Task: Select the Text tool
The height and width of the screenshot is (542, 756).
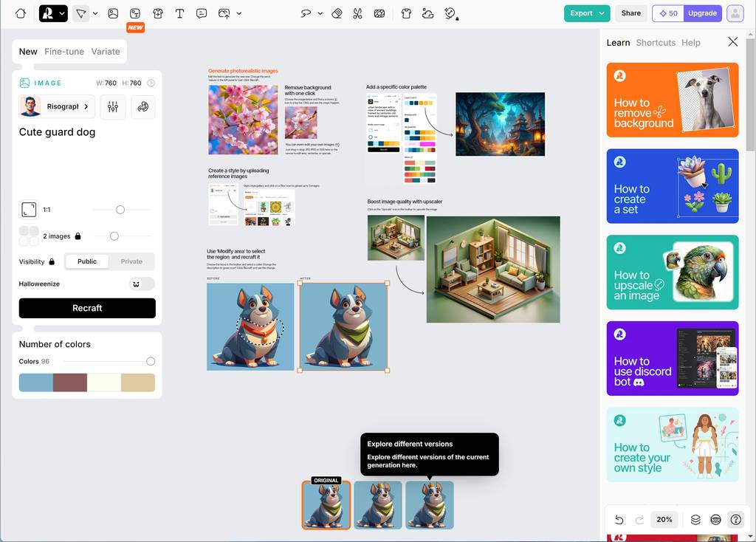Action: coord(179,13)
